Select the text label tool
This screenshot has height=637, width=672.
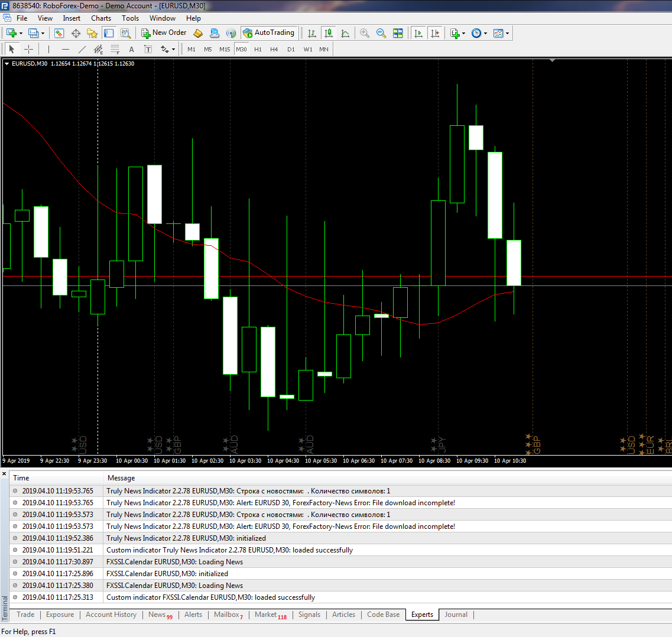click(148, 49)
